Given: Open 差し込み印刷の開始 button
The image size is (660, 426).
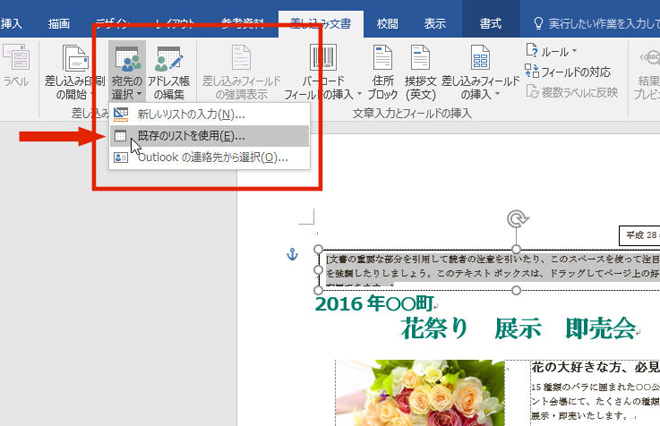Looking at the screenshot, I should pos(75,72).
